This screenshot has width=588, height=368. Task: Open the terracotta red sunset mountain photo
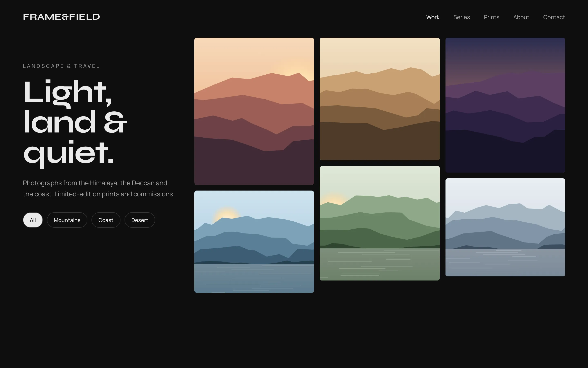click(x=254, y=111)
